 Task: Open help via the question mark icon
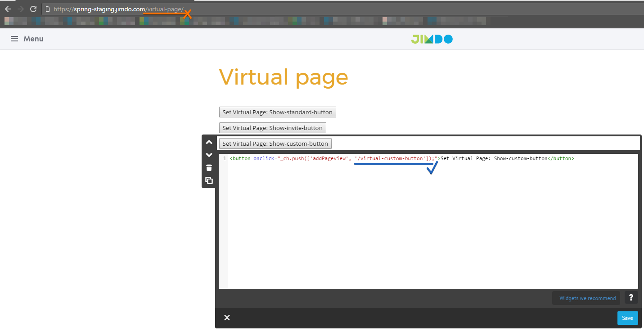coord(631,297)
